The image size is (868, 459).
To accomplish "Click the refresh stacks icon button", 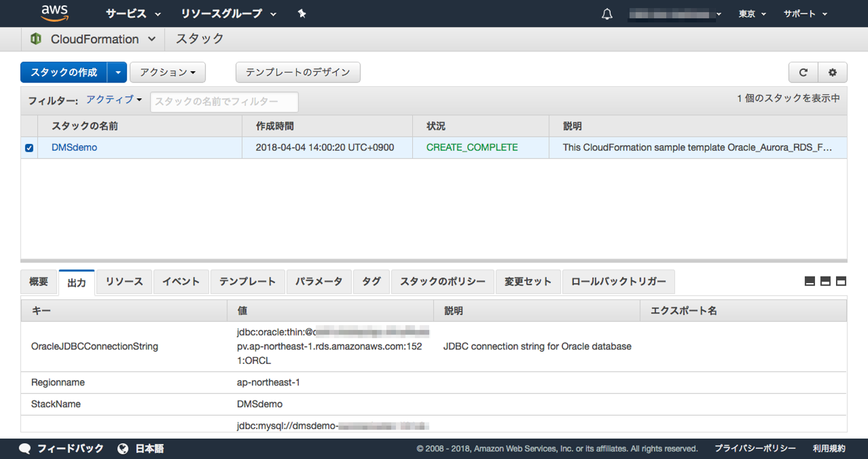I will [x=803, y=72].
